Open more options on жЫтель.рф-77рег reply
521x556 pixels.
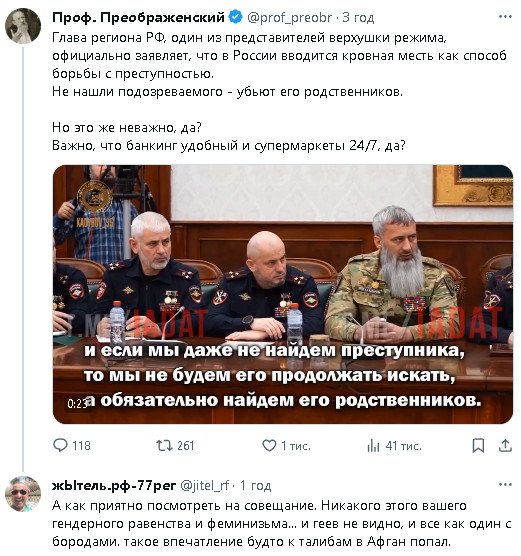(x=505, y=484)
